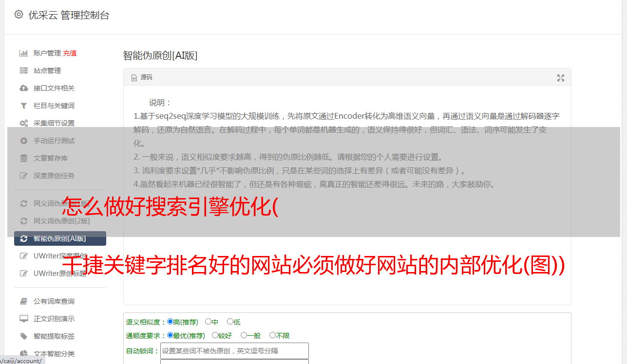
Task: Click the tag icon for 智能提取标签
Action: click(23, 336)
